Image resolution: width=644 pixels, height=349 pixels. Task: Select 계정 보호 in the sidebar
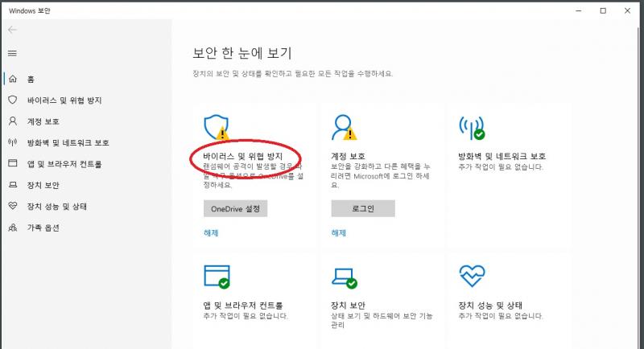(43, 121)
